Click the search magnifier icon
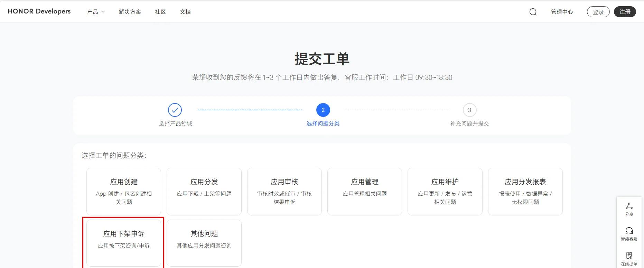The width and height of the screenshot is (644, 268). (x=533, y=12)
